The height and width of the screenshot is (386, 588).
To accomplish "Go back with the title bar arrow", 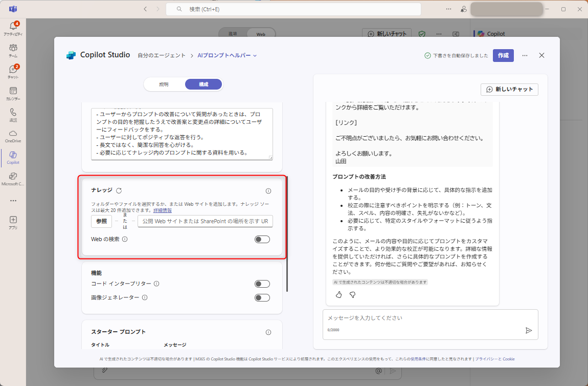I will click(x=146, y=9).
